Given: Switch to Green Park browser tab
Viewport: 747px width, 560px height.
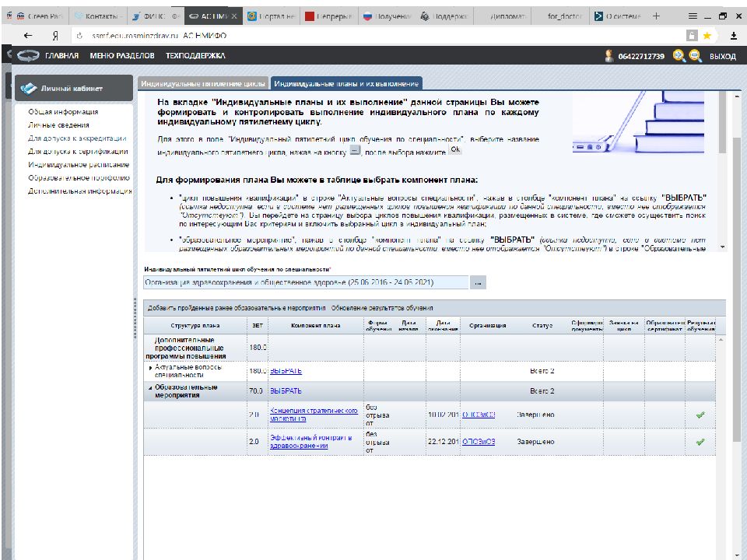Looking at the screenshot, I should 40,16.
